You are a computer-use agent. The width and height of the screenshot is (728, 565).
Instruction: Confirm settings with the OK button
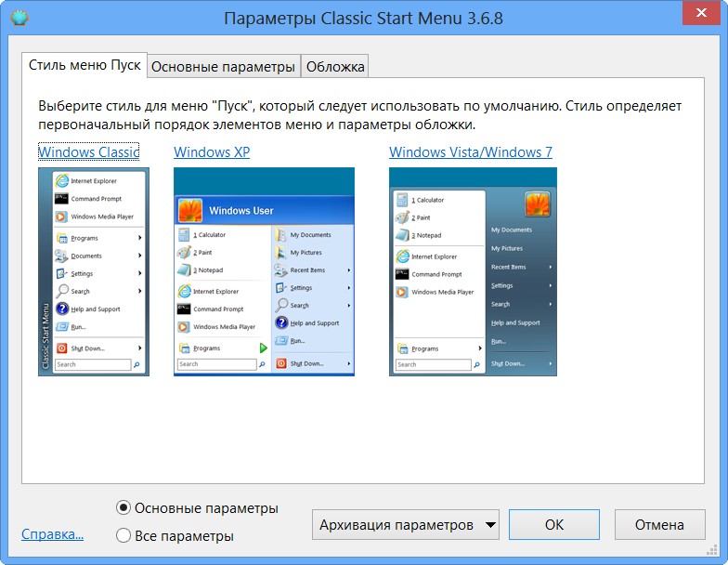[554, 525]
